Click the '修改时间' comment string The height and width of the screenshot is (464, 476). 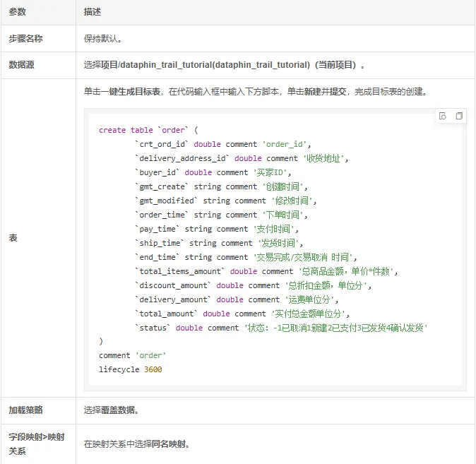[x=292, y=201]
